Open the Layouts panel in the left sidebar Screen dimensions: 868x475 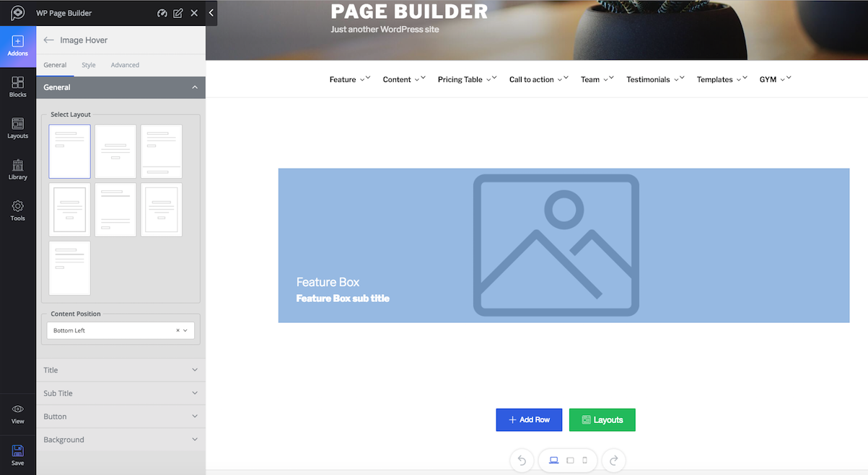click(x=18, y=128)
